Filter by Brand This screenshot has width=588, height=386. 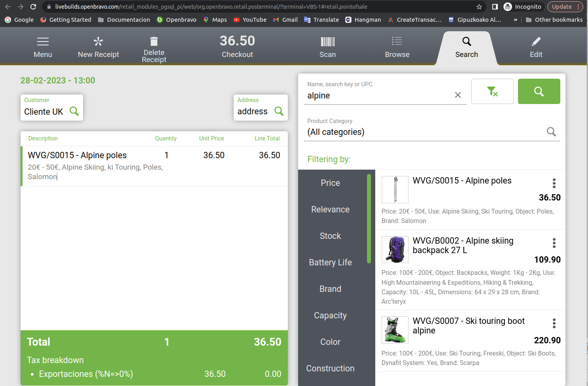click(x=330, y=289)
